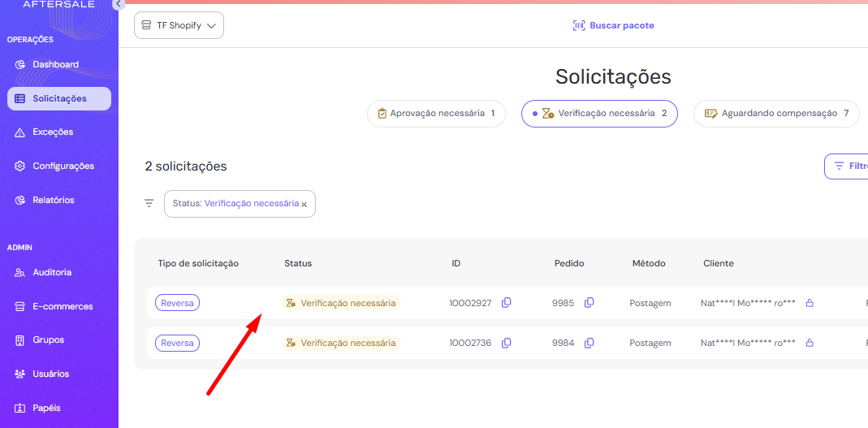Select the Verificação necessária tab
Screen dimensions: 868x428
coord(599,114)
